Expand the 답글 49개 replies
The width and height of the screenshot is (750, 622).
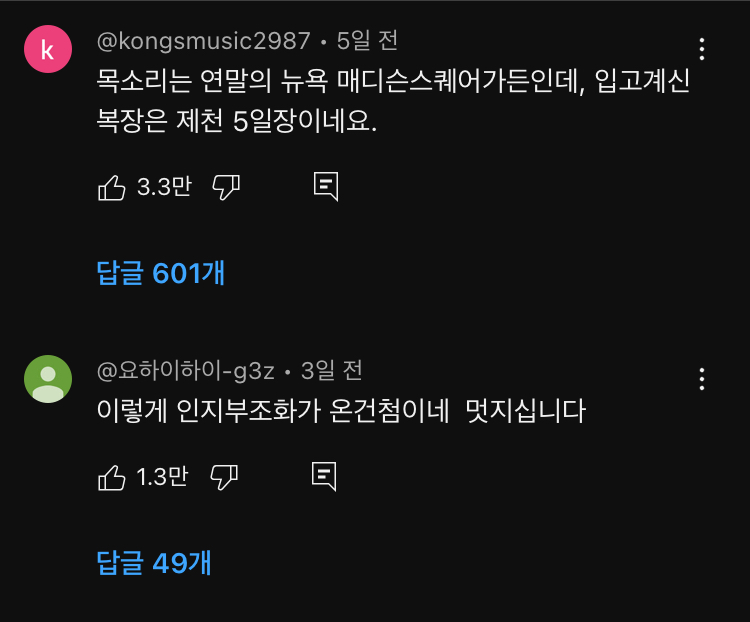click(x=153, y=563)
